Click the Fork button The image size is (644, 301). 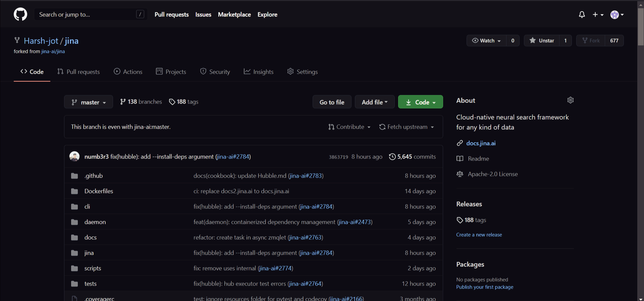coord(591,41)
